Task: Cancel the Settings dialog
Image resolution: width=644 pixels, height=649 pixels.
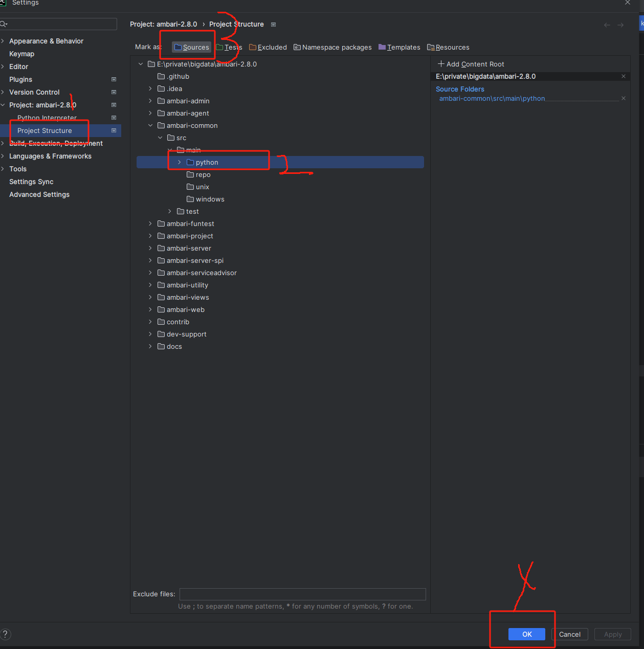Action: (x=570, y=634)
